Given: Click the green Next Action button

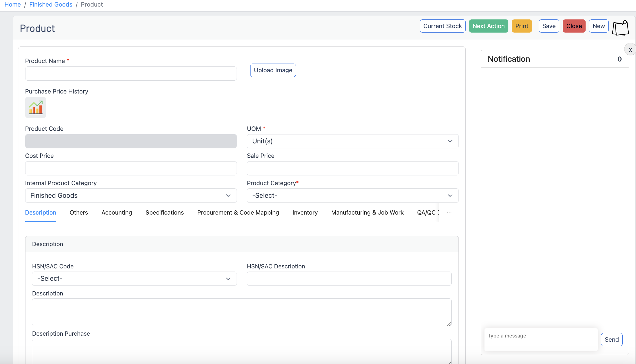Looking at the screenshot, I should [488, 26].
